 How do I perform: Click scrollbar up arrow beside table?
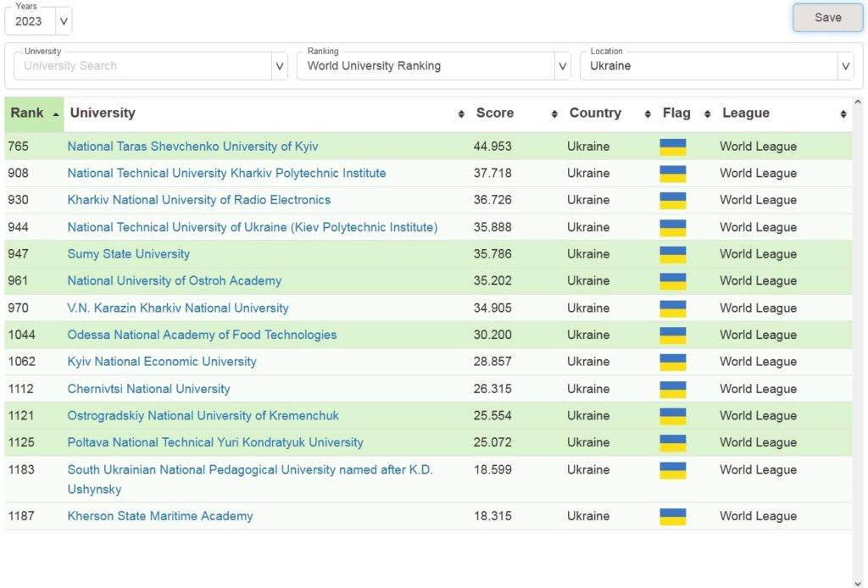pyautogui.click(x=858, y=102)
